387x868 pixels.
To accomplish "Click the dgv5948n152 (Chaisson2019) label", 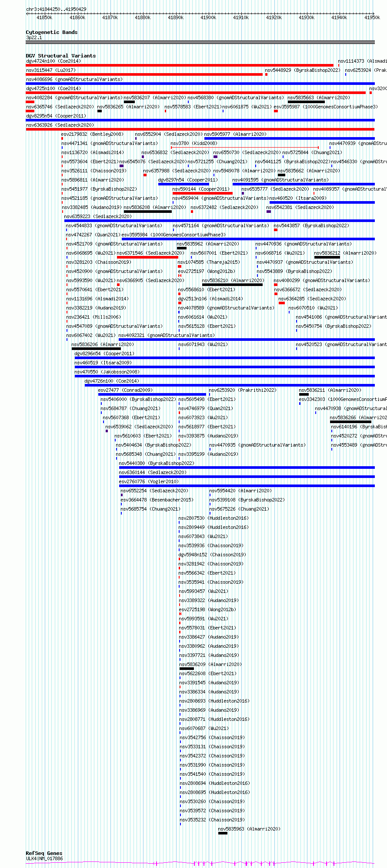I will point(212,555).
